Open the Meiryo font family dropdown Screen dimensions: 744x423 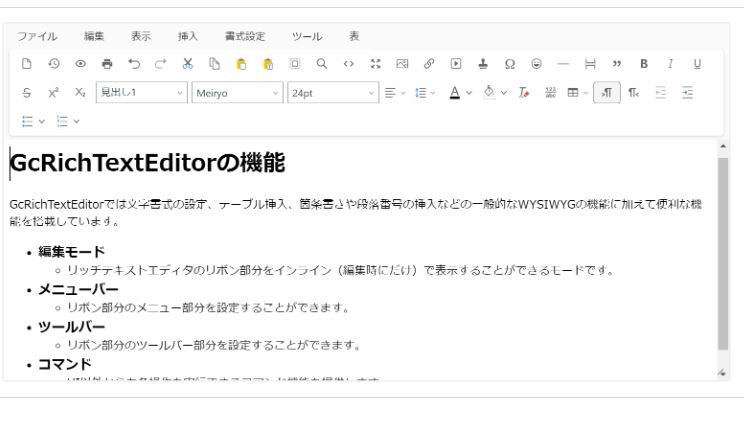click(237, 93)
